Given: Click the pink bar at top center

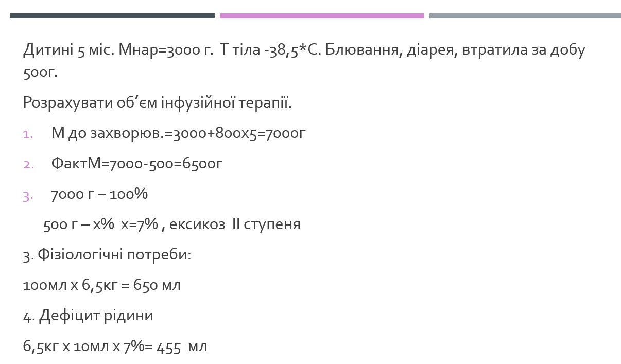Looking at the screenshot, I should coord(322,16).
